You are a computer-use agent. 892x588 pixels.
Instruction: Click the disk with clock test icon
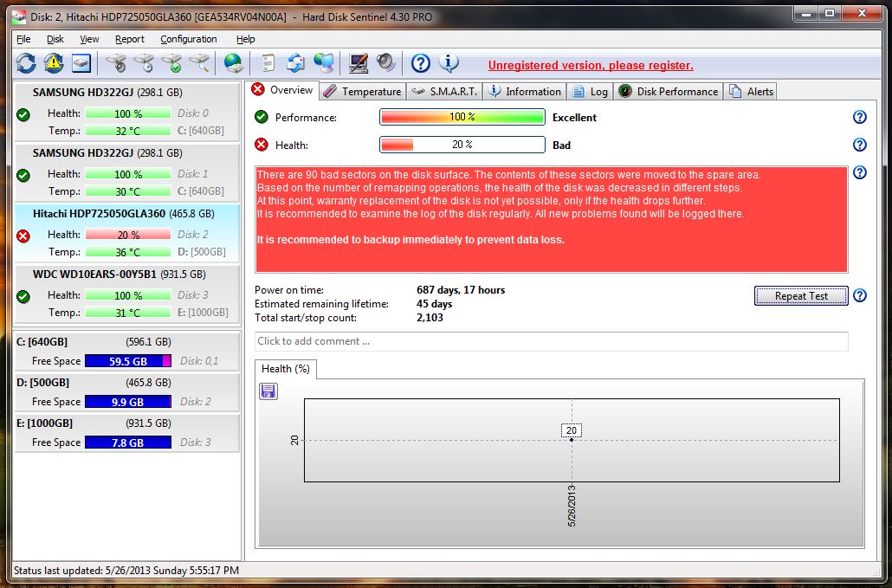145,63
